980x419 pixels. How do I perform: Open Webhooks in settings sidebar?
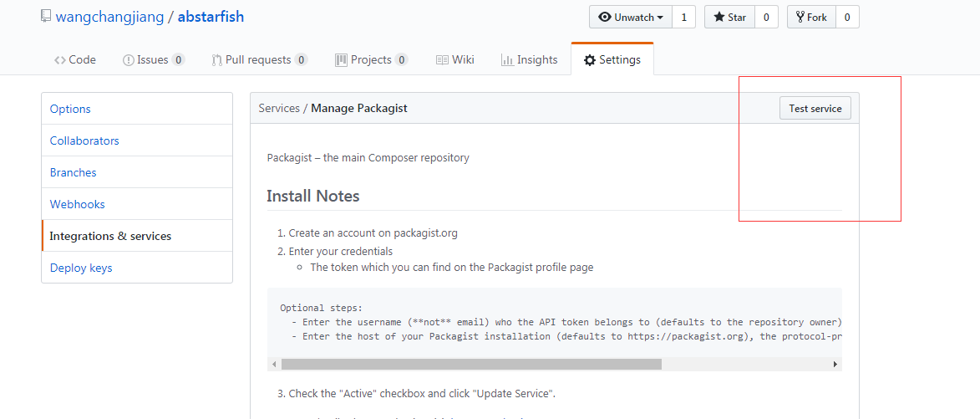click(137, 204)
